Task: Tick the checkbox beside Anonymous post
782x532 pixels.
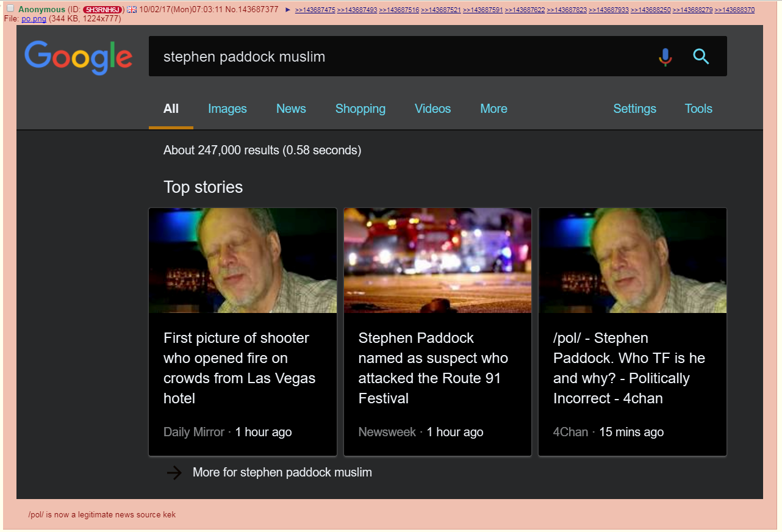Action: [x=10, y=9]
